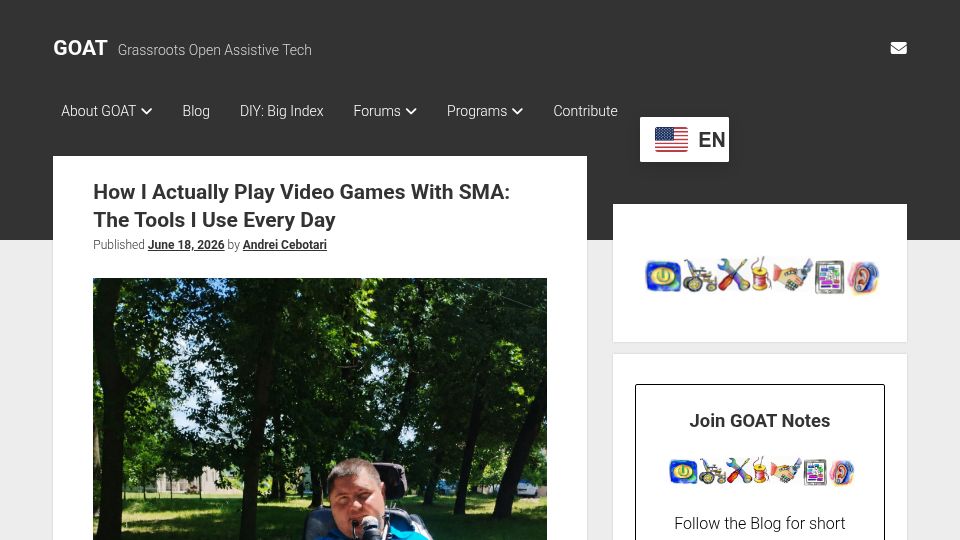960x540 pixels.
Task: Click the ear icon in sidebar banner
Action: 863,277
